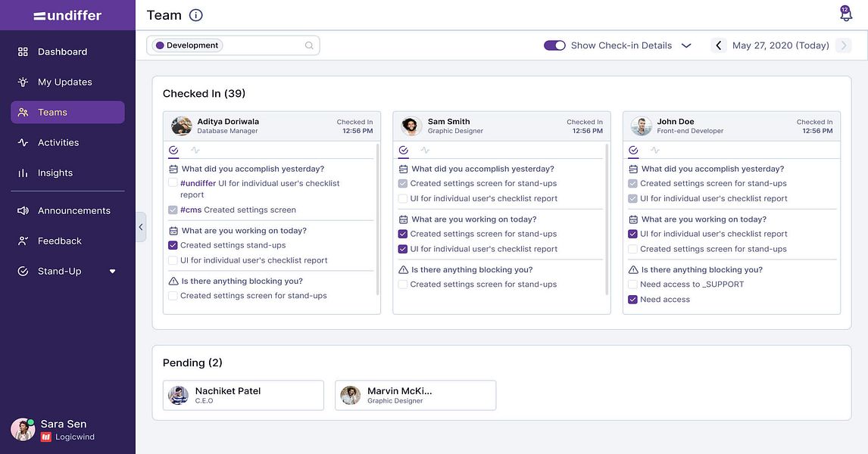Select Teams in the sidebar
The height and width of the screenshot is (454, 868).
point(67,112)
